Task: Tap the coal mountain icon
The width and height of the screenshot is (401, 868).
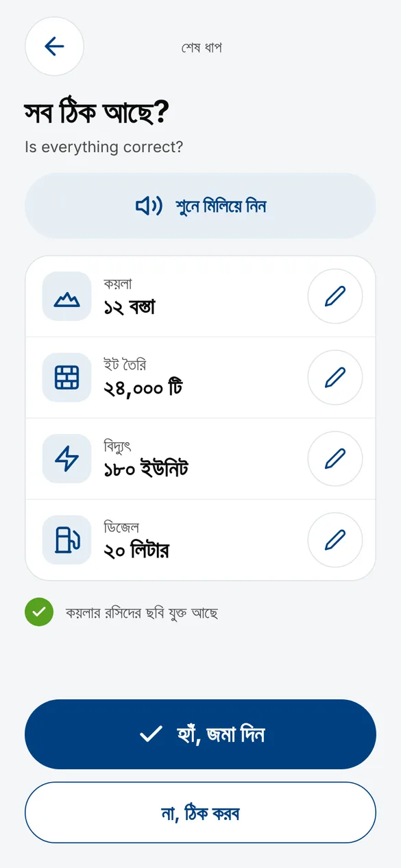Action: click(66, 296)
